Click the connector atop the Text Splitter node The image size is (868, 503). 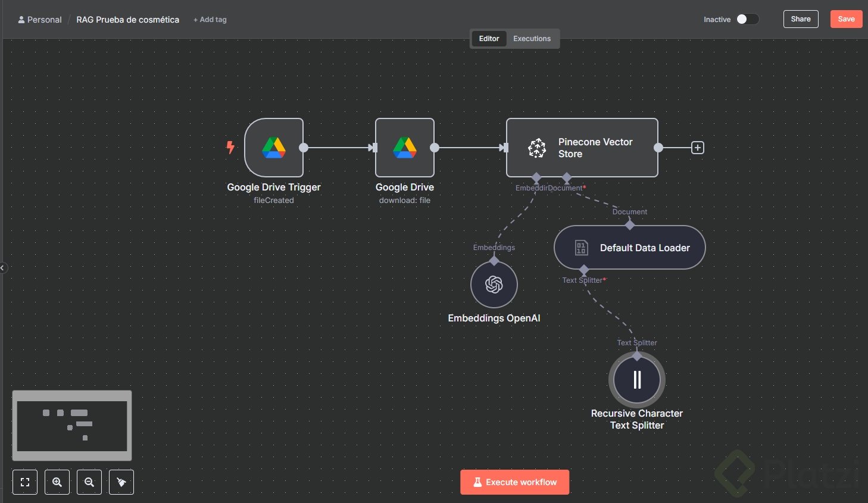(637, 356)
